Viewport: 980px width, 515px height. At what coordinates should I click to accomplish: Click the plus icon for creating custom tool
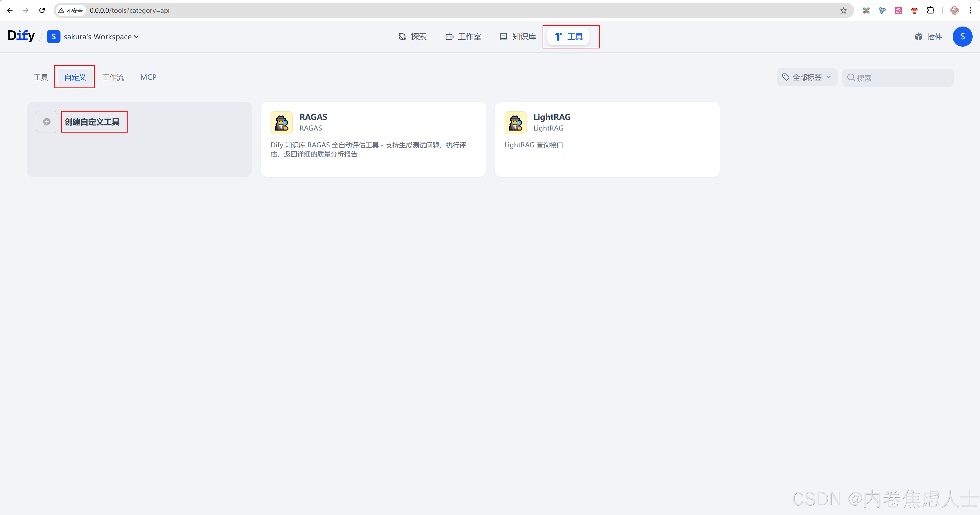47,122
